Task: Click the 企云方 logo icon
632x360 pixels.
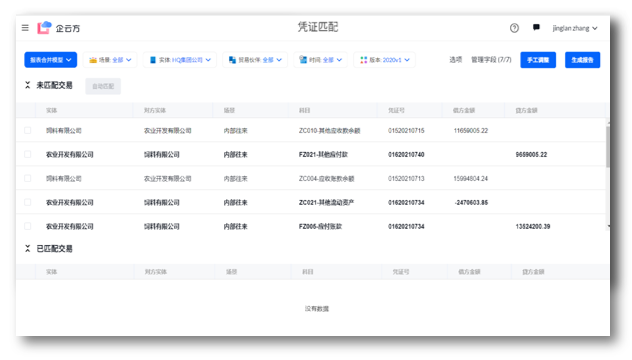Action: tap(44, 28)
